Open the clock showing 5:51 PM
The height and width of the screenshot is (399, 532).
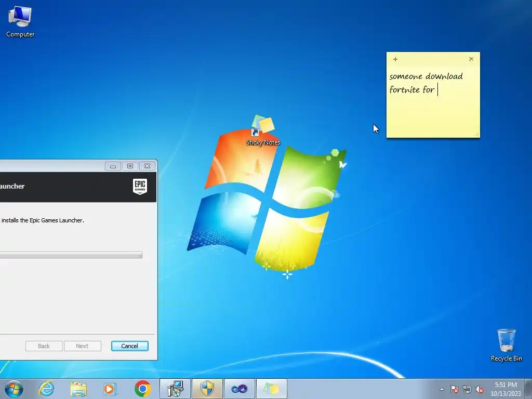506,389
